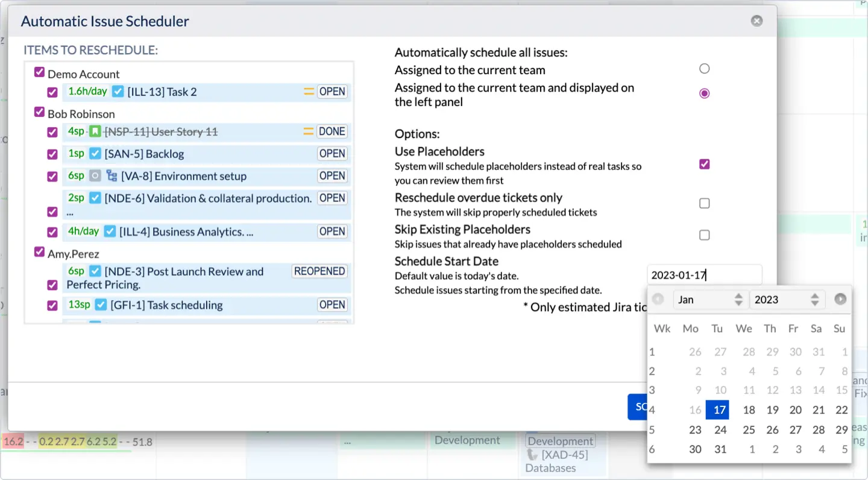Uncheck the Use Placeholders option

pyautogui.click(x=704, y=164)
